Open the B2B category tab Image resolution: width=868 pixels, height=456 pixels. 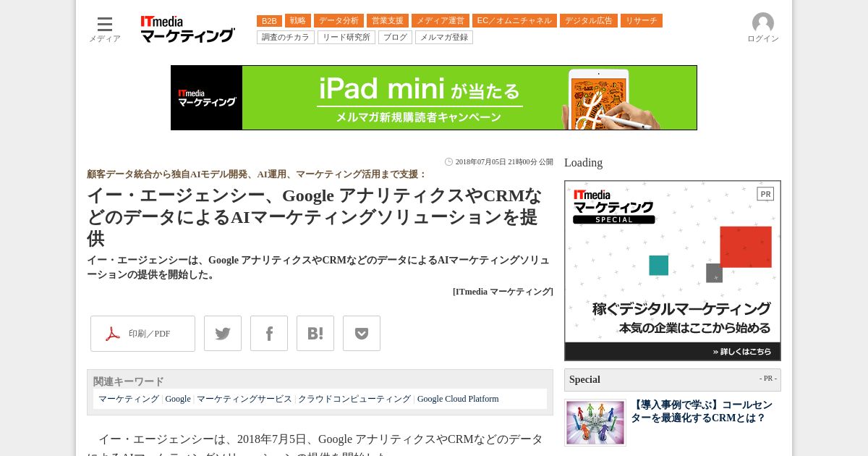point(269,21)
